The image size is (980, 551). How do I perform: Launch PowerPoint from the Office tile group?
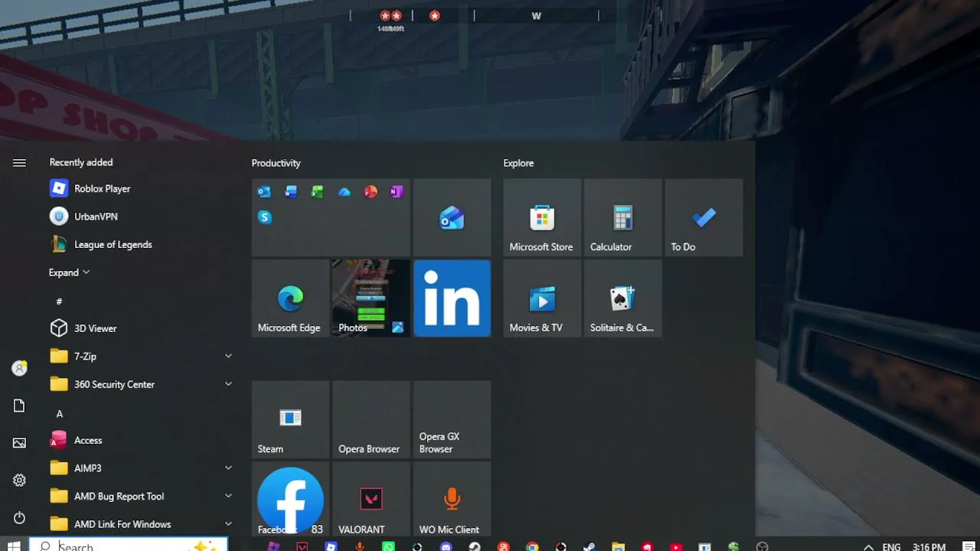coord(371,191)
